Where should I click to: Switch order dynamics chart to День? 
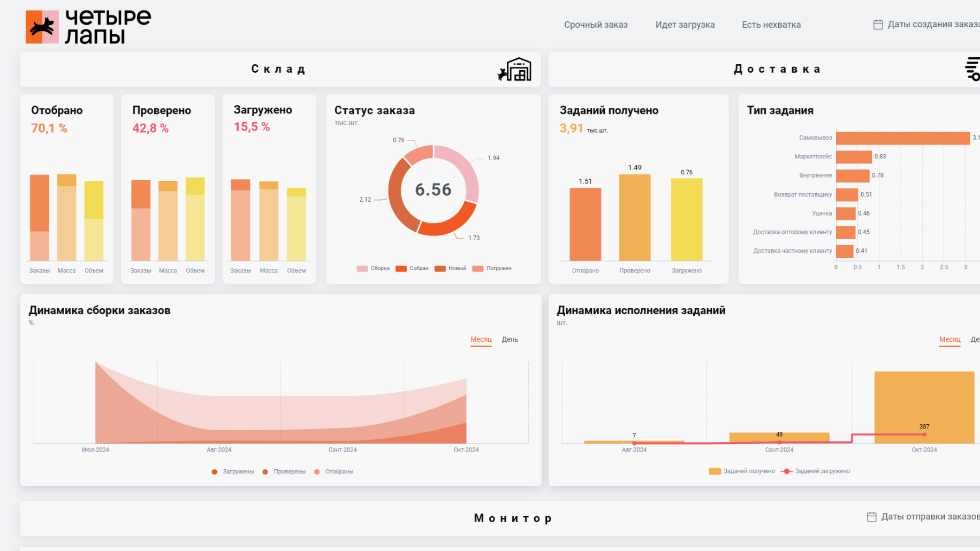tap(510, 340)
